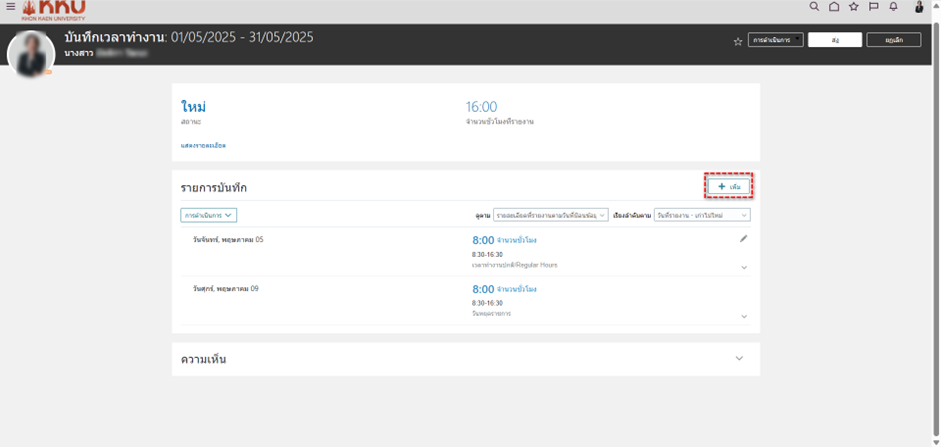Screen dimensions: 941x447
Task: Click the ยกเลิก cancel button
Action: click(894, 41)
